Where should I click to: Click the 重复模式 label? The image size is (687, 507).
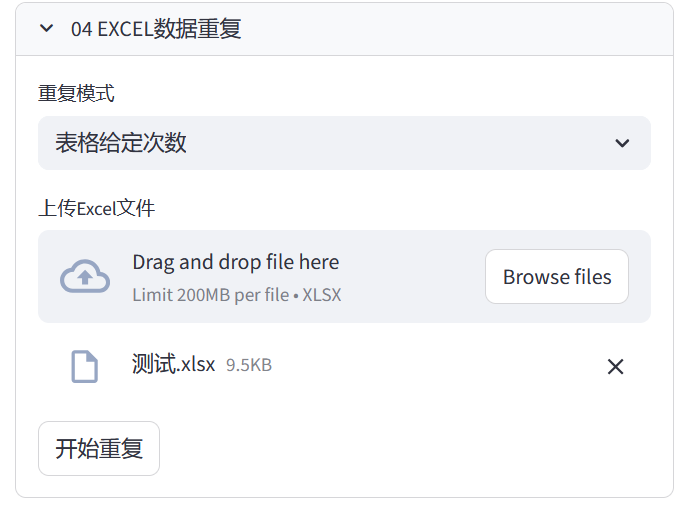pos(76,94)
